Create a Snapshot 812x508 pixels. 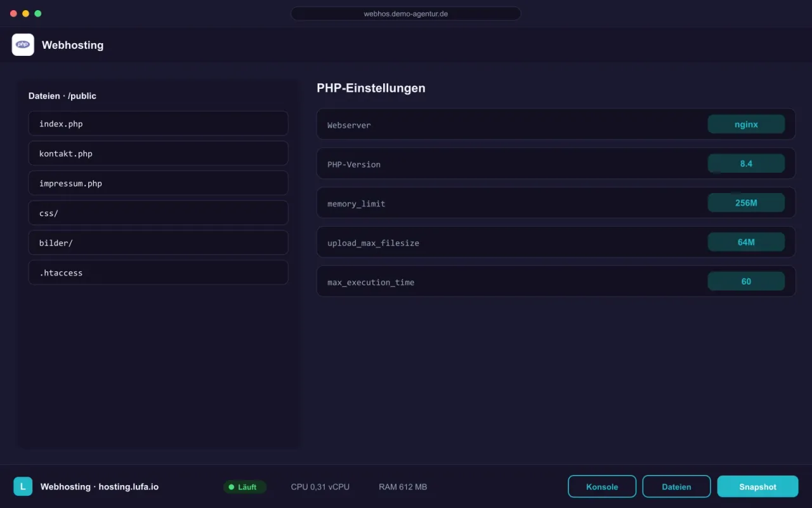tap(757, 486)
